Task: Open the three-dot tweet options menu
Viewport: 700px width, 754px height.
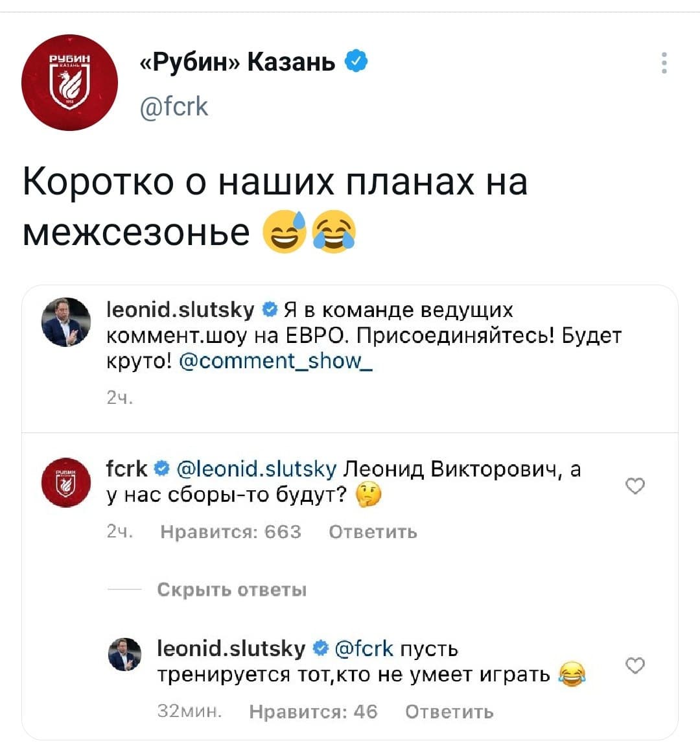Action: [x=664, y=63]
